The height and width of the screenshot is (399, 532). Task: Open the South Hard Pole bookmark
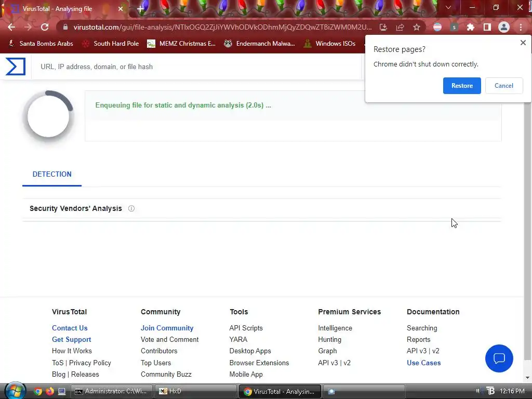click(110, 44)
